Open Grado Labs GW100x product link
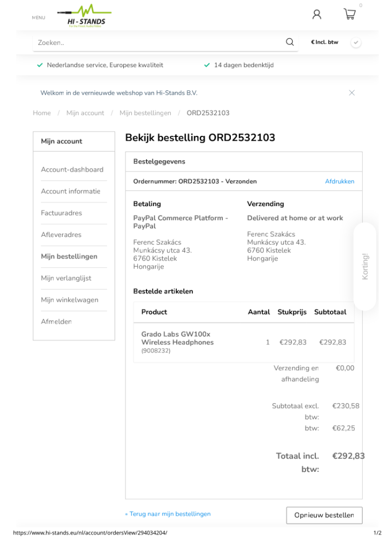Viewport: 392px width, 541px height. click(177, 338)
